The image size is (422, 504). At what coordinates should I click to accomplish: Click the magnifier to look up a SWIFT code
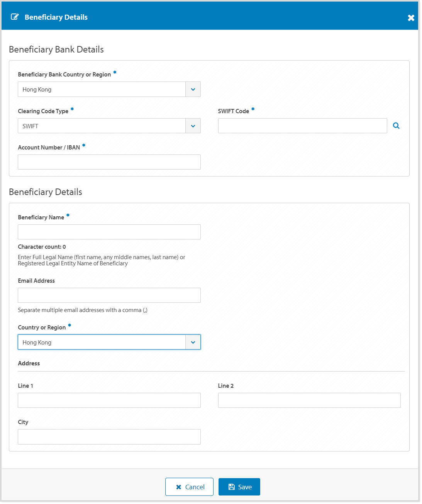396,126
